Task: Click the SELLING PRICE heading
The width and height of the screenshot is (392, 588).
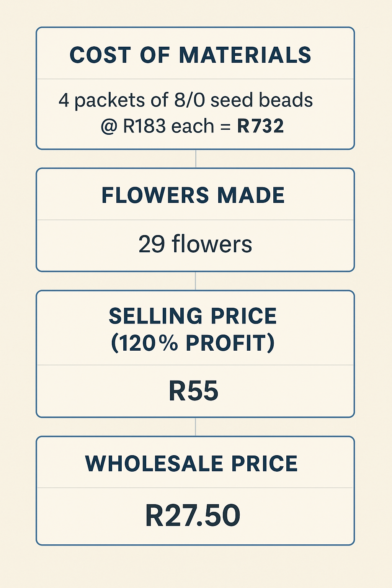Action: tap(193, 316)
